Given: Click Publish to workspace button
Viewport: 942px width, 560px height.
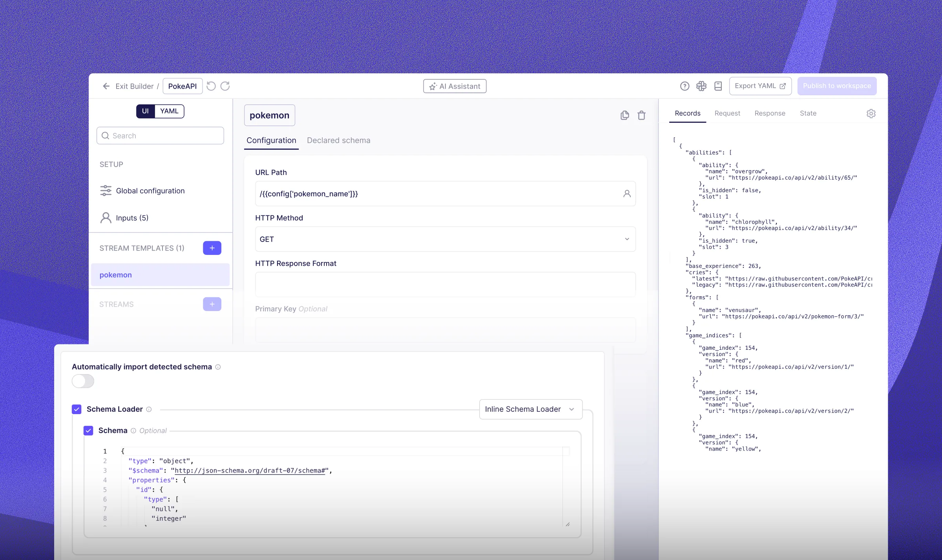Looking at the screenshot, I should pyautogui.click(x=837, y=86).
